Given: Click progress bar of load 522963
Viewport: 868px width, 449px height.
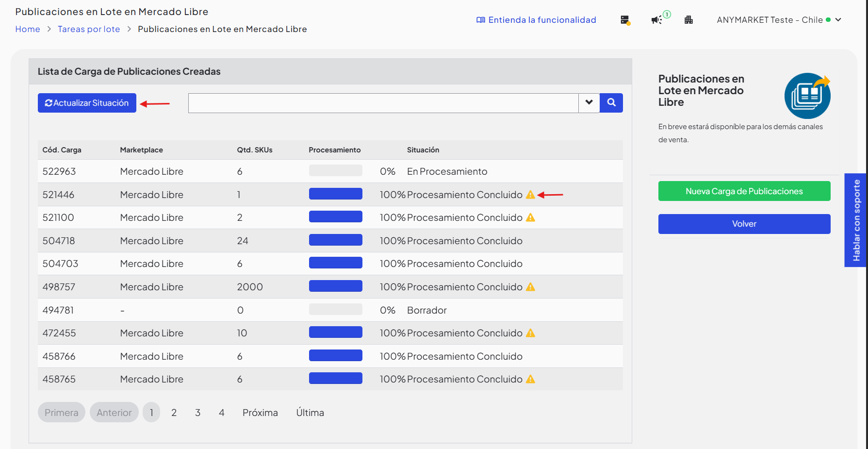Looking at the screenshot, I should click(336, 170).
